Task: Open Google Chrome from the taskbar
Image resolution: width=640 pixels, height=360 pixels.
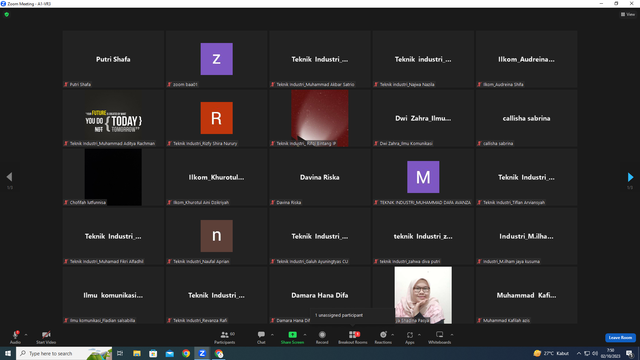Action: point(186,353)
